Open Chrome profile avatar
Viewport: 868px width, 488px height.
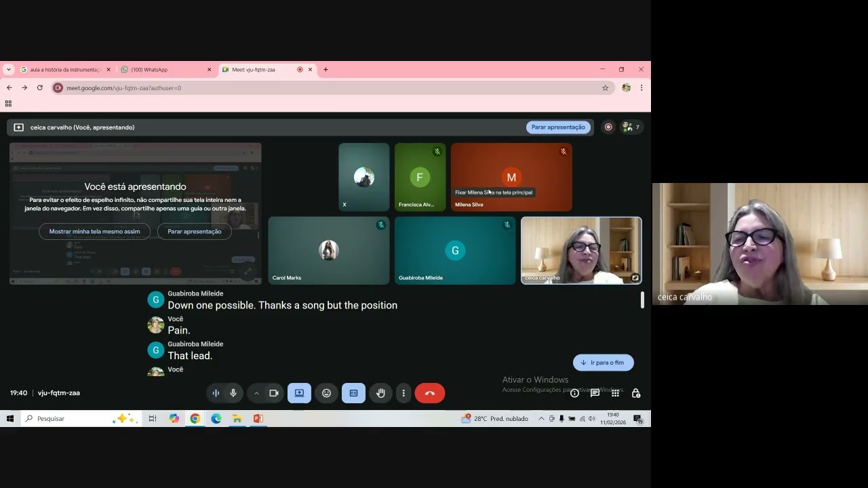pyautogui.click(x=626, y=87)
